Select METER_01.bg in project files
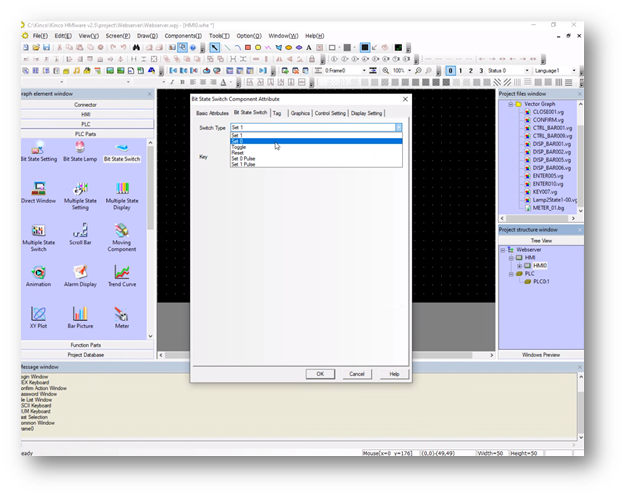Viewport: 626px width, 498px height. click(548, 207)
